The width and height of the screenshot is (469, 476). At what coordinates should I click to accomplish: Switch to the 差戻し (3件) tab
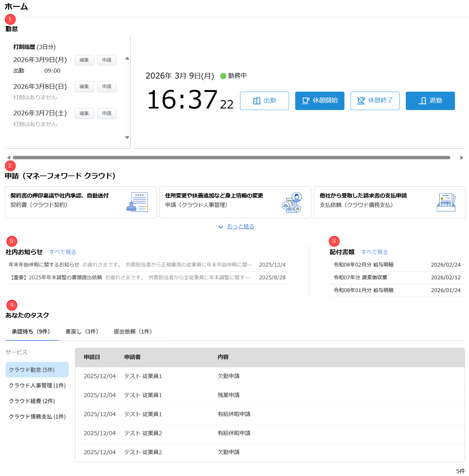82,332
